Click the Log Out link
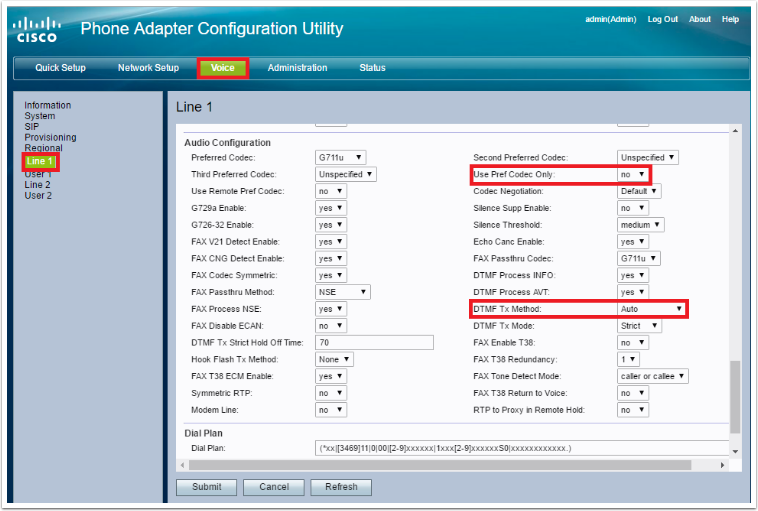 point(662,19)
